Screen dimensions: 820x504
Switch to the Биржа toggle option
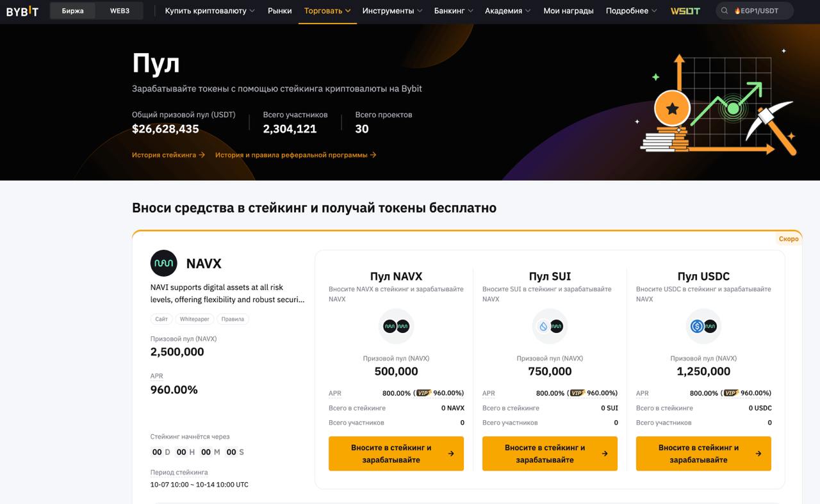73,11
